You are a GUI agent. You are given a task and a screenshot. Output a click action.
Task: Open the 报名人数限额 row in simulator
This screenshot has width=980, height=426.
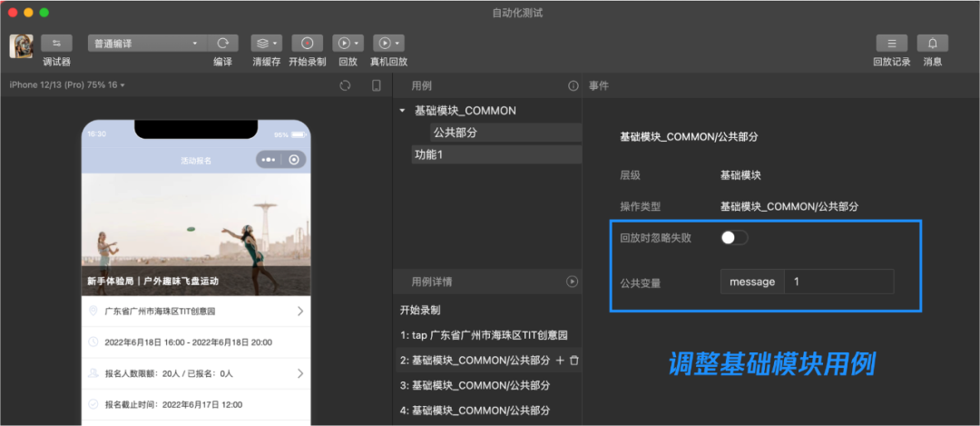[x=196, y=373]
